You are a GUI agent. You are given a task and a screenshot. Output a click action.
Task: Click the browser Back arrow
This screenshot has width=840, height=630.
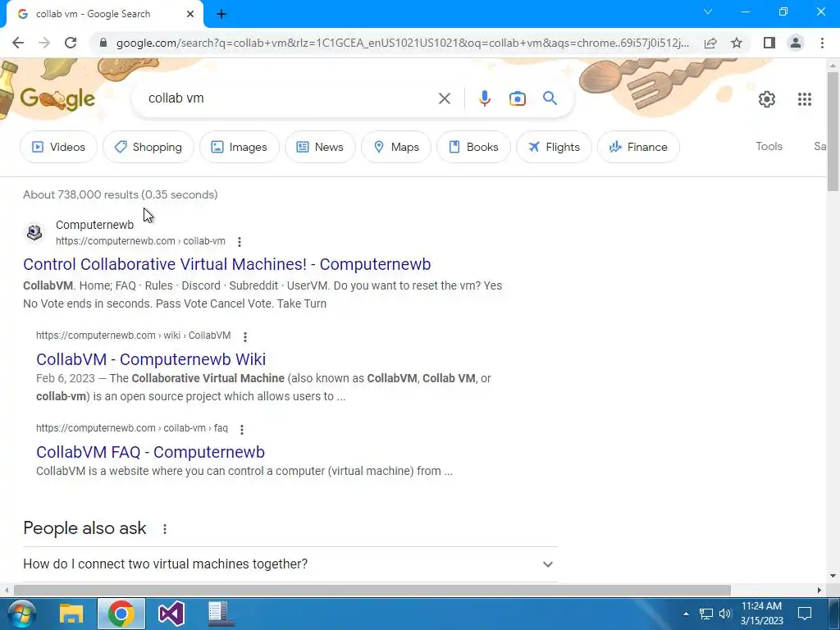tap(18, 43)
